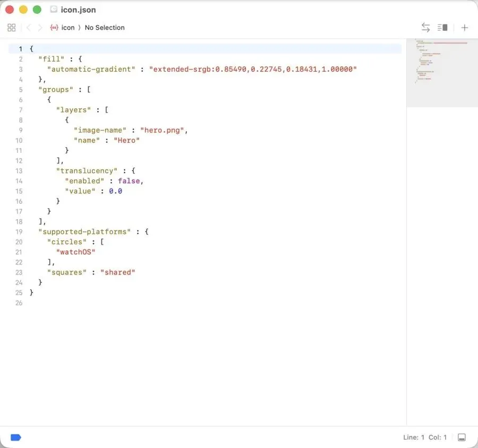Viewport: 478px width, 448px height.
Task: Click the icon.json window title
Action: coord(79,10)
